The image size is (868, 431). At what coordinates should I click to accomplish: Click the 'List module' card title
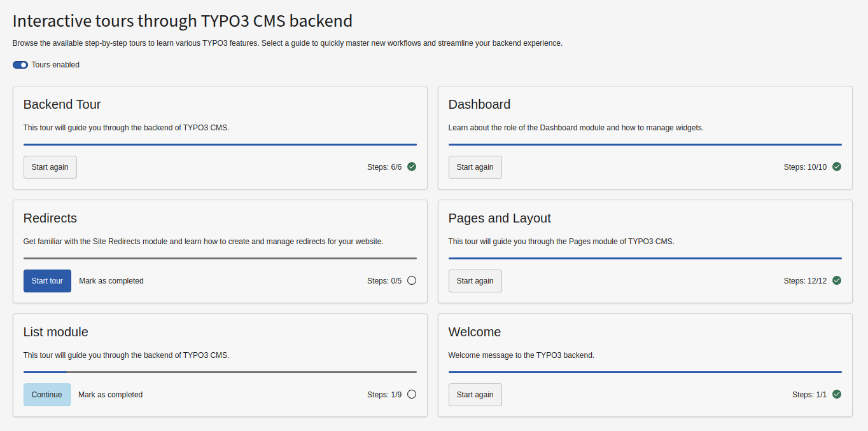(56, 332)
